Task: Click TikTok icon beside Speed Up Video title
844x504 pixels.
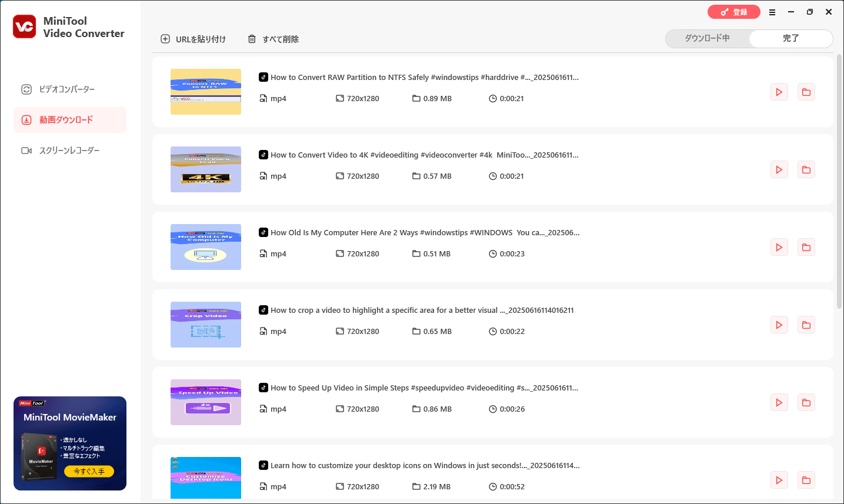Action: coord(263,388)
